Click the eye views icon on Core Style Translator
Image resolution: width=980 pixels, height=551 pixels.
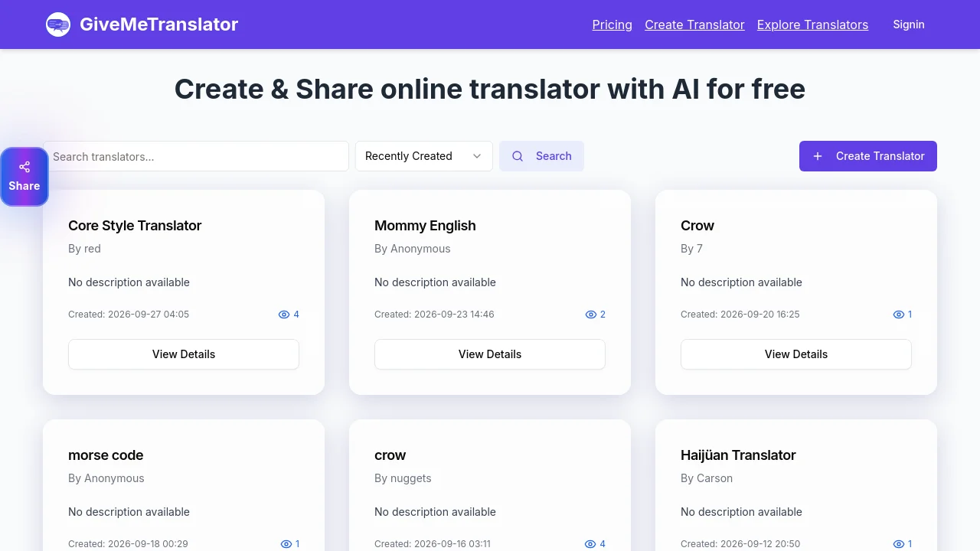click(x=284, y=315)
